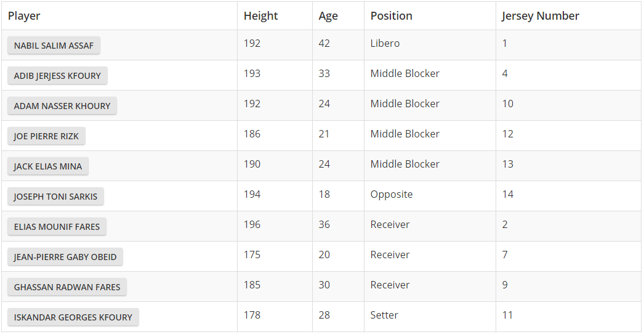Click the Setter position cell
The height and width of the screenshot is (334, 644).
pyautogui.click(x=384, y=316)
